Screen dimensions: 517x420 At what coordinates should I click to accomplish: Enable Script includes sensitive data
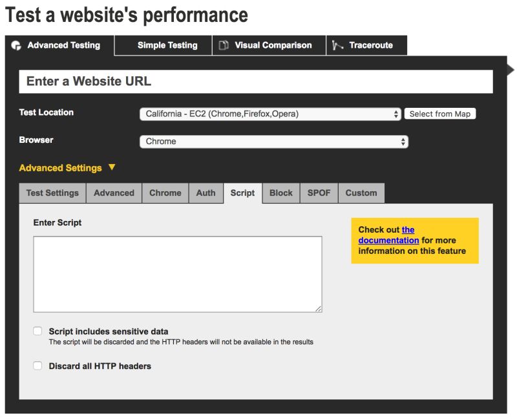37,330
